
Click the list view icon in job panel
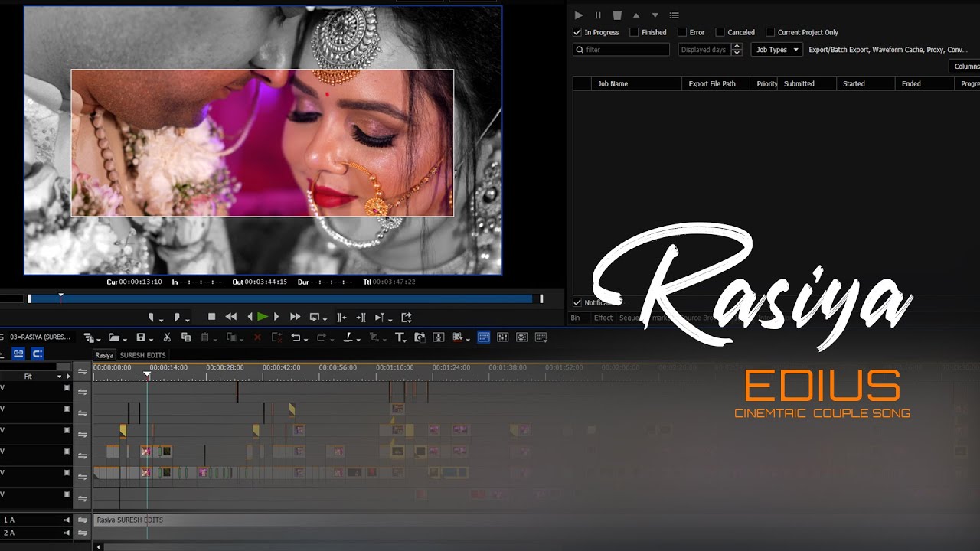pos(674,15)
